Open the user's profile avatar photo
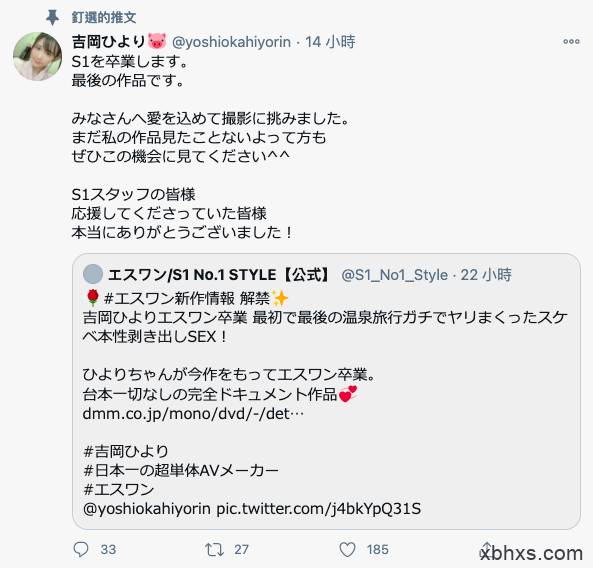Image resolution: width=593 pixels, height=568 pixels. [37, 56]
